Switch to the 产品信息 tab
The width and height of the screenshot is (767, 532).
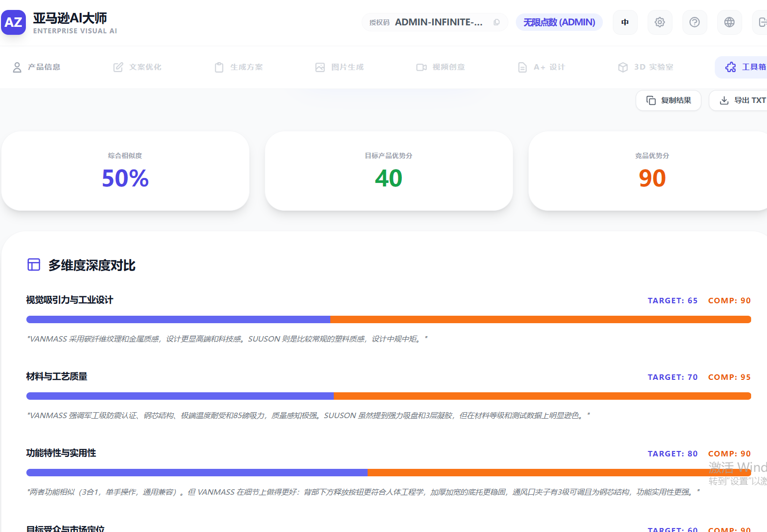pos(37,67)
